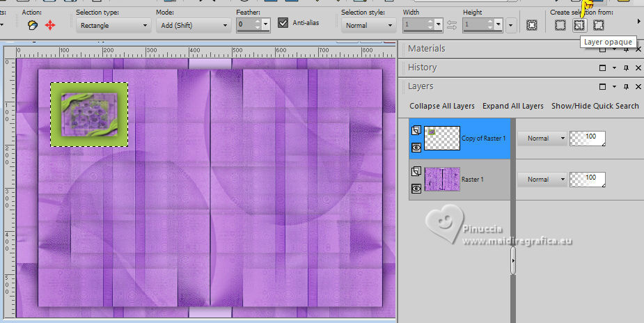This screenshot has height=323, width=644.
Task: Open Materials palette options menu arrow
Action: click(x=615, y=49)
